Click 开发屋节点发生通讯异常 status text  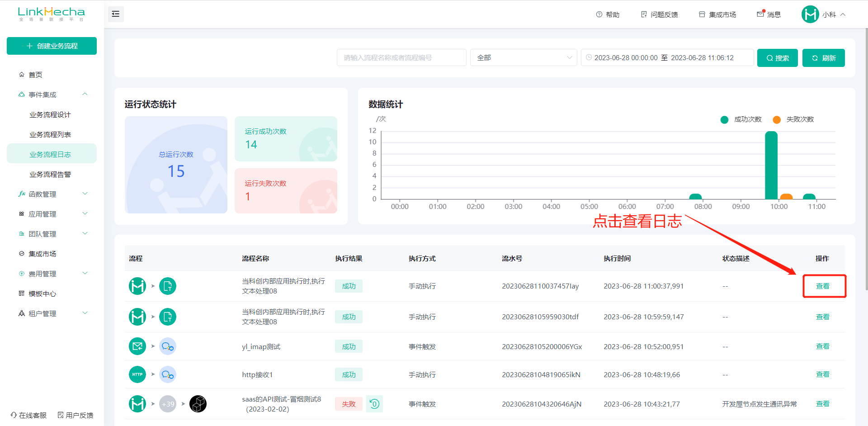759,404
